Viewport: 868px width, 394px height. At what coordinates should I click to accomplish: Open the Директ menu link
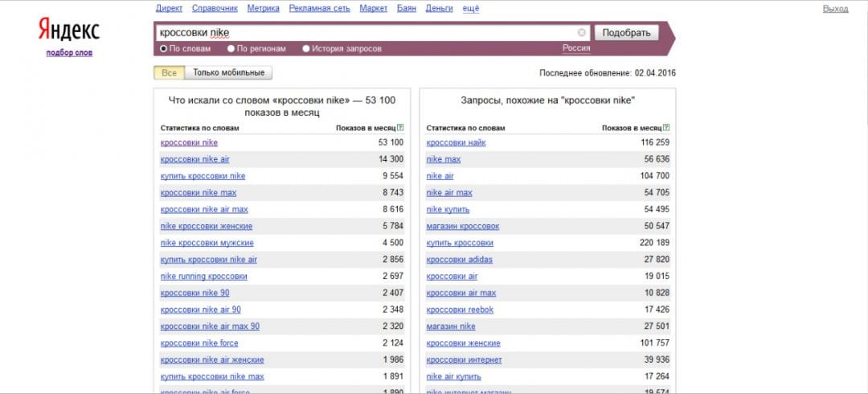(x=169, y=8)
